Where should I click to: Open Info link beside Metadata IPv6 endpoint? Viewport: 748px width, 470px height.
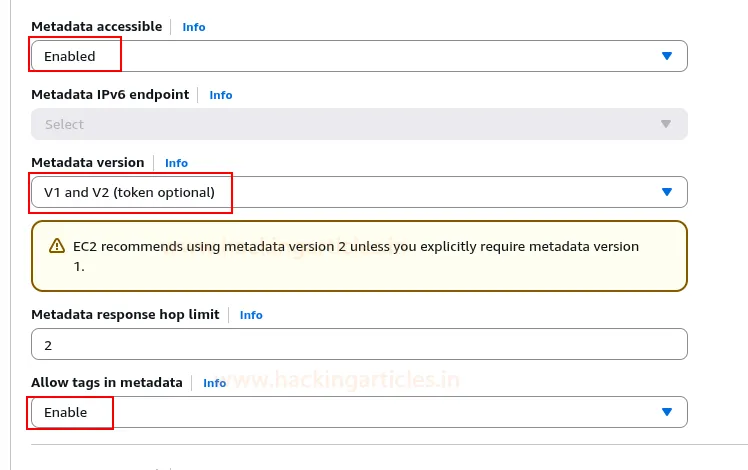point(221,95)
